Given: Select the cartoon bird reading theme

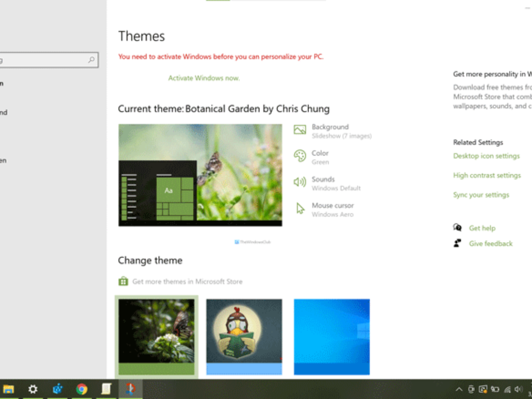Looking at the screenshot, I should (x=244, y=336).
